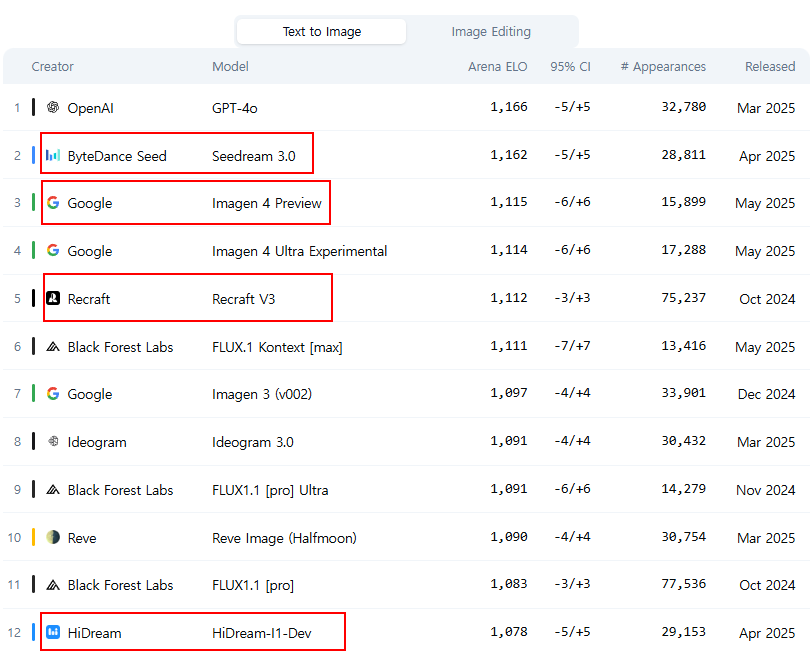Open the Image Editing tab

pos(491,32)
